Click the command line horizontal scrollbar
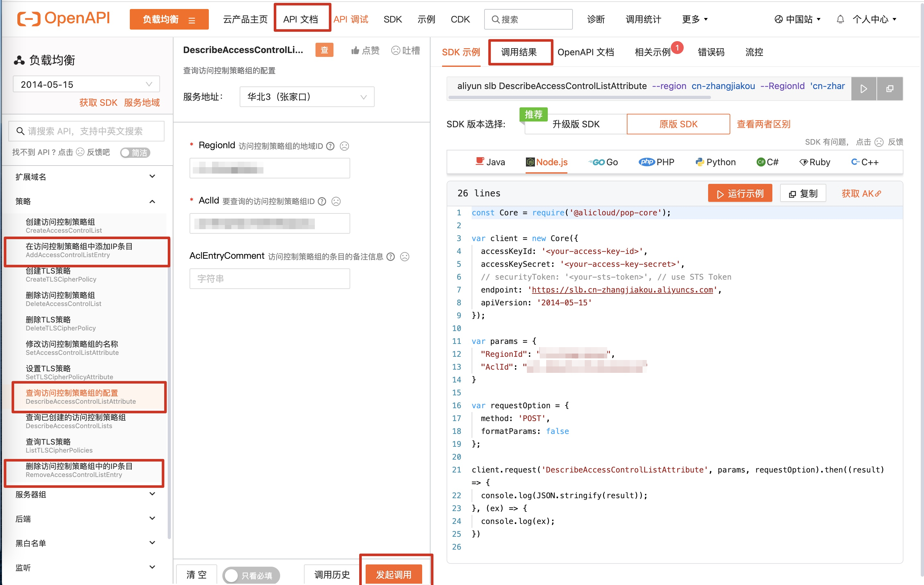Image resolution: width=924 pixels, height=585 pixels. [x=579, y=97]
